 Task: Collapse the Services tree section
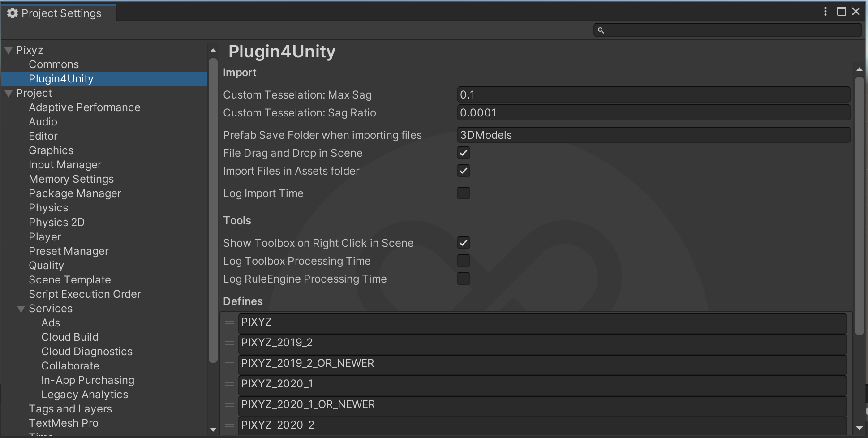21,309
